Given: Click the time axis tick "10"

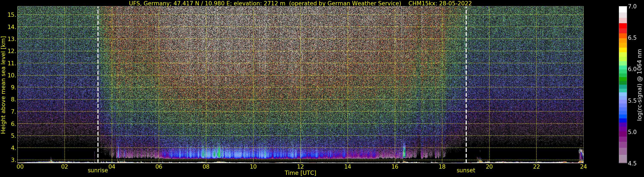Looking at the screenshot, I should (253, 167).
